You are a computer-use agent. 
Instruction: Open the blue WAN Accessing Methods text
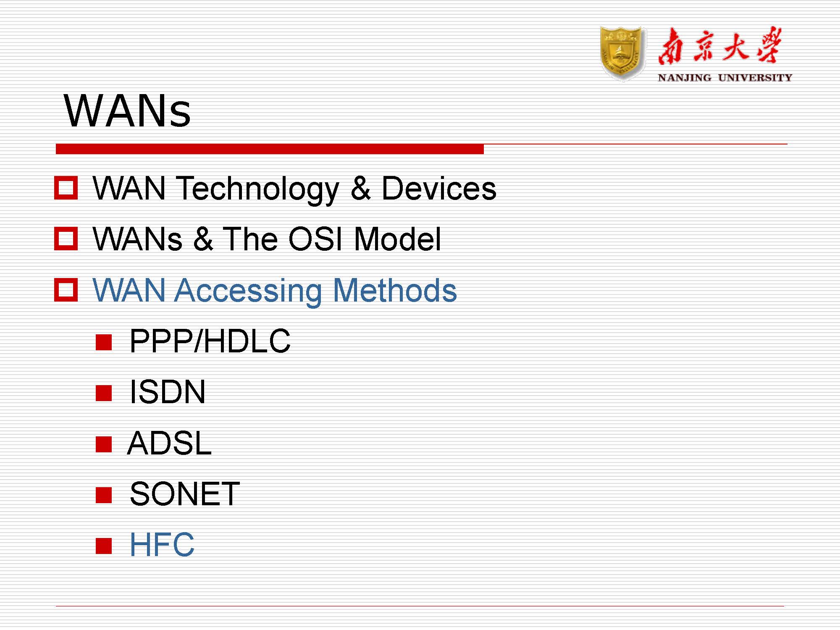tap(274, 290)
